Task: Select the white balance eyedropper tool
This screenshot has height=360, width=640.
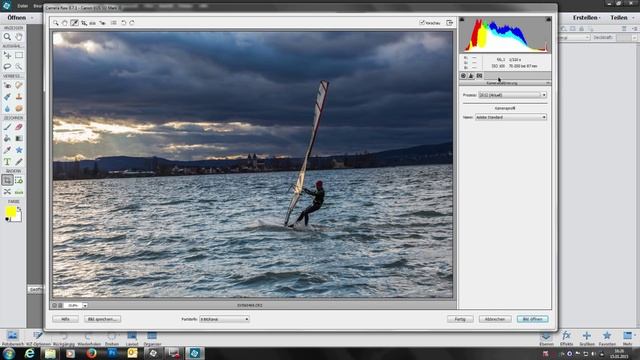Action: click(74, 23)
